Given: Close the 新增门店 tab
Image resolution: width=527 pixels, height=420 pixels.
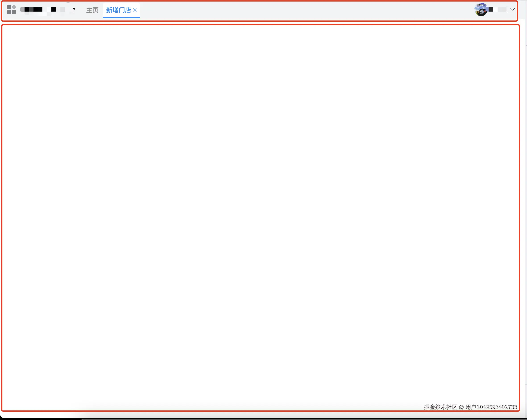Looking at the screenshot, I should click(x=135, y=10).
